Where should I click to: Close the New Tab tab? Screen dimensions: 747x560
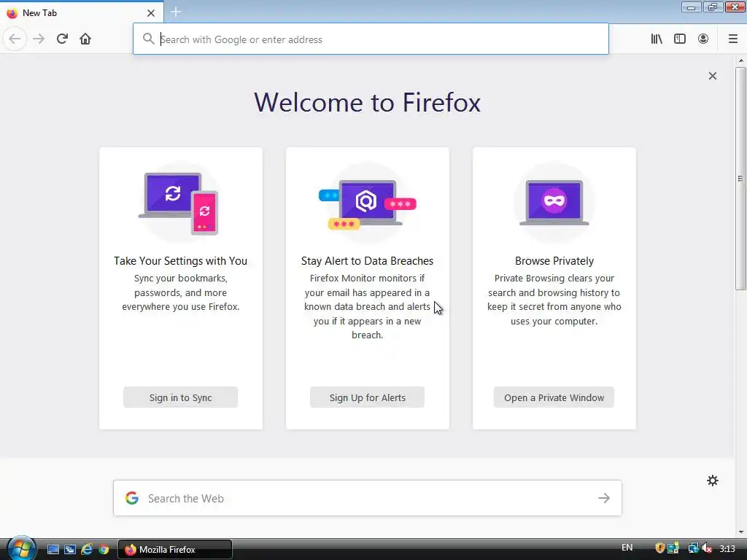(x=151, y=13)
